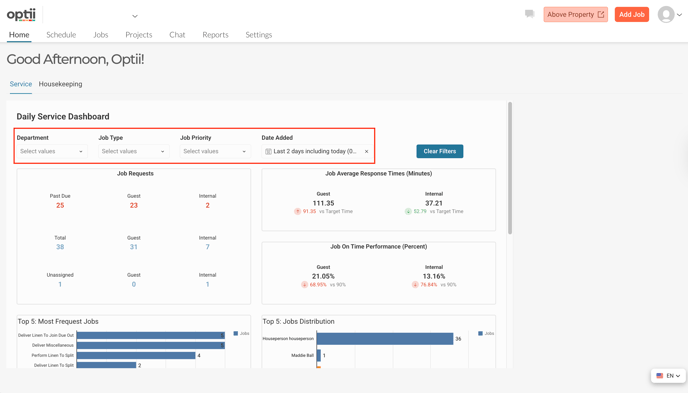Switch to the Housekeeping tab
This screenshot has height=393, width=688.
(60, 84)
